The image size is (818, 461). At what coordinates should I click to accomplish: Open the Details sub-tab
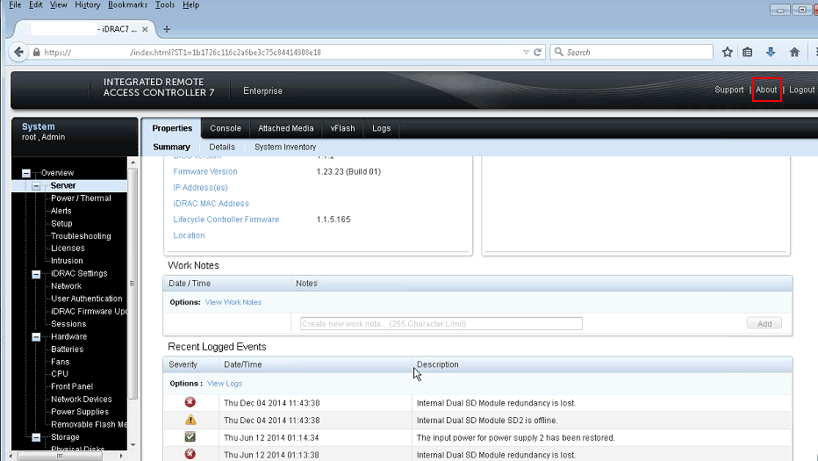[222, 147]
